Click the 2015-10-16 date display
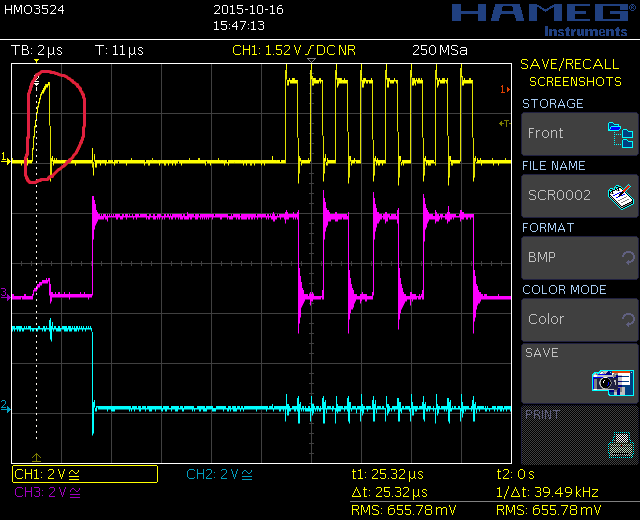 (248, 10)
